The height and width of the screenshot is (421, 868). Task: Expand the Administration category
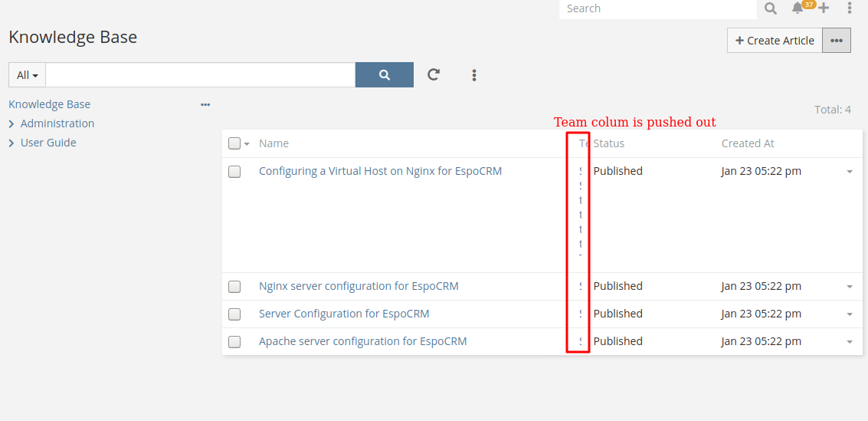tap(11, 123)
